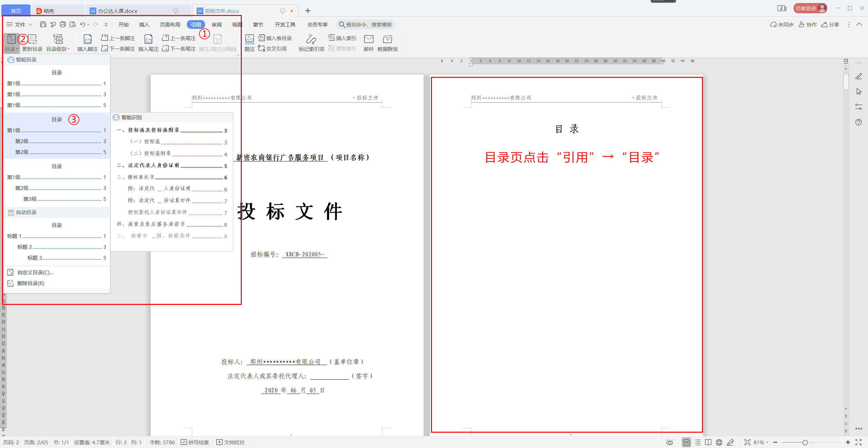868x448 pixels.
Task: Click 插入索引 (Insert Index)
Action: pyautogui.click(x=342, y=38)
